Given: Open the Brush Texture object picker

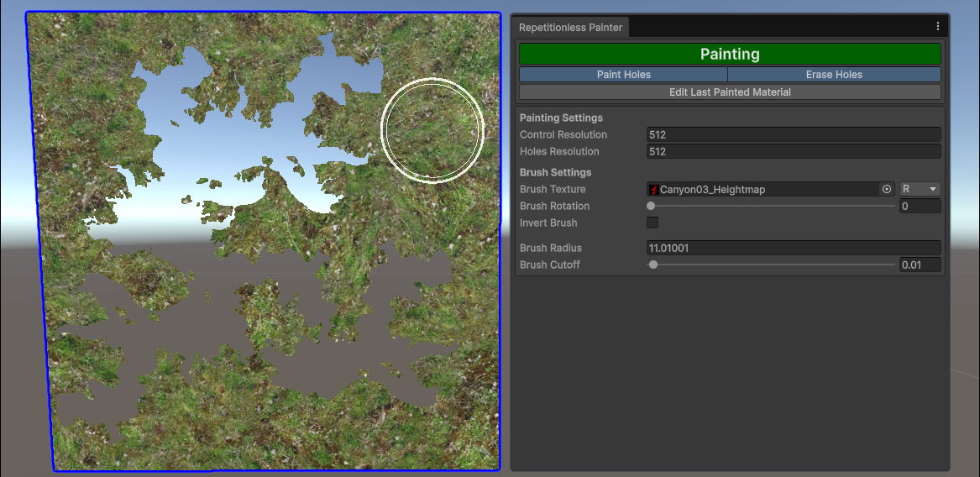Looking at the screenshot, I should [886, 190].
